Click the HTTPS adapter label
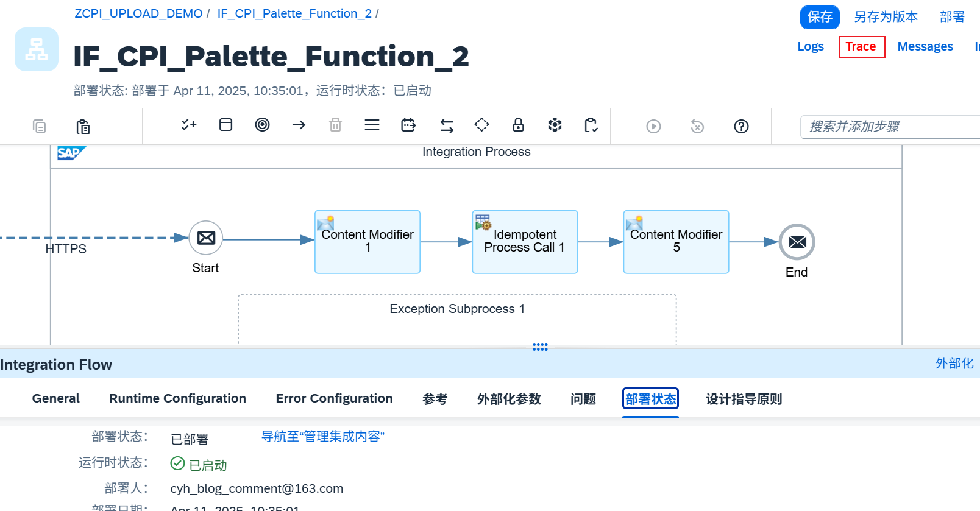 (x=66, y=249)
